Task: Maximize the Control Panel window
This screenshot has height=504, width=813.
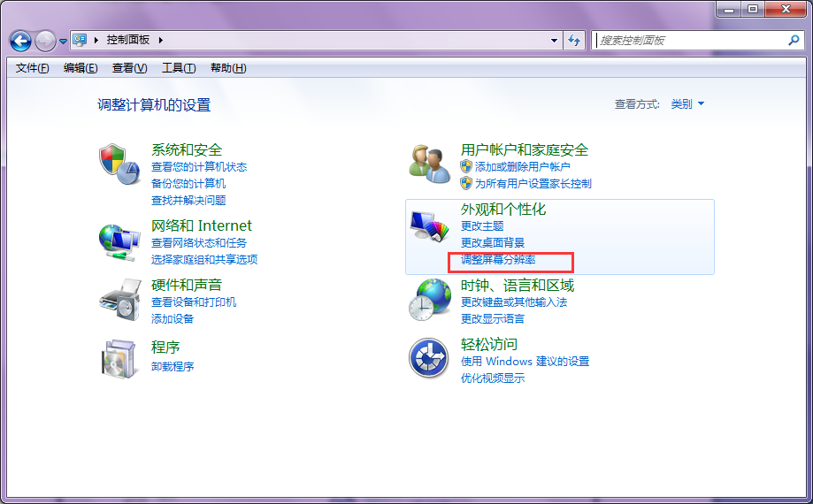Action: tap(753, 9)
